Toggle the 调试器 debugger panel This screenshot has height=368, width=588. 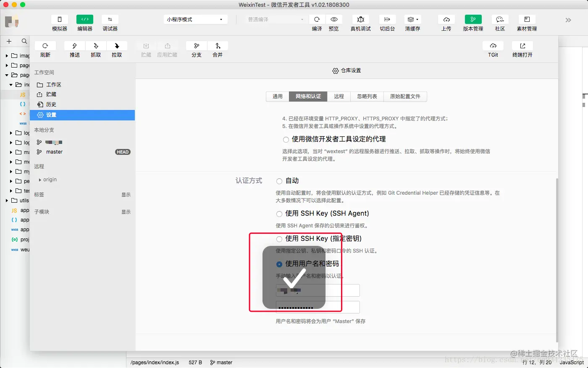(110, 19)
